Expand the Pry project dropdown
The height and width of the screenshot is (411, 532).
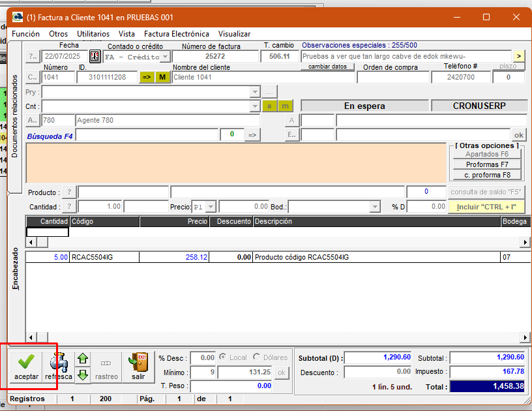255,91
